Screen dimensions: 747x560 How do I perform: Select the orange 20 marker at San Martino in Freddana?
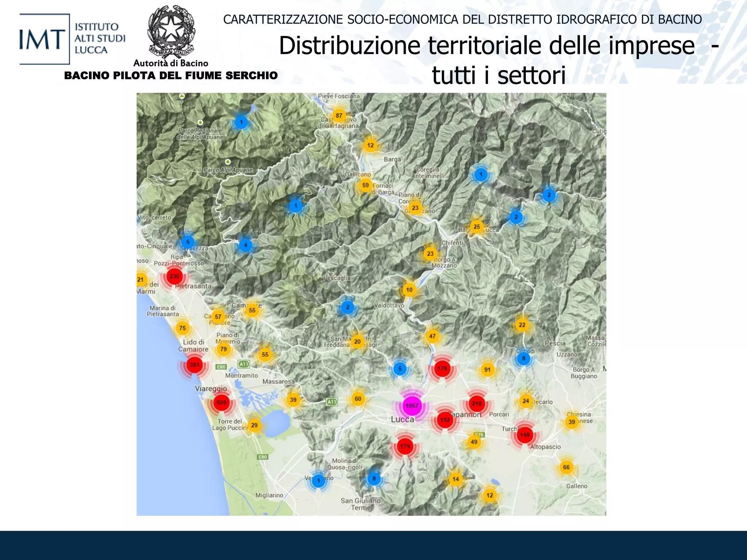click(357, 342)
